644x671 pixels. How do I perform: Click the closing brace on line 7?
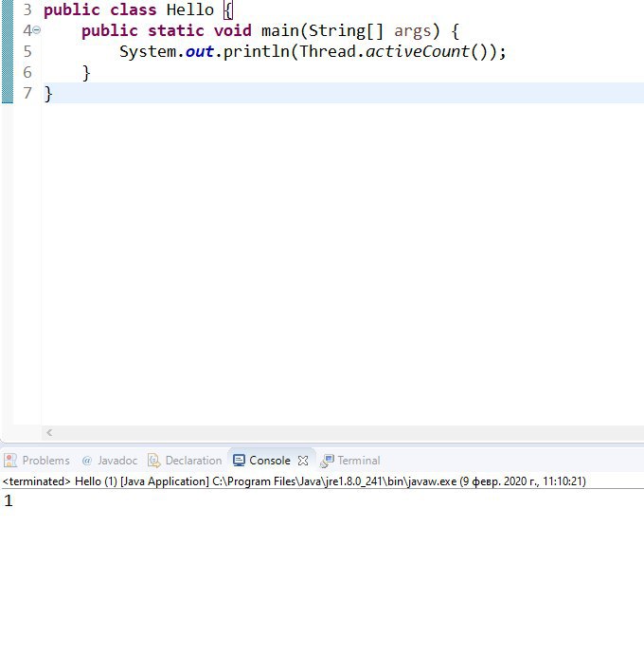[x=48, y=93]
